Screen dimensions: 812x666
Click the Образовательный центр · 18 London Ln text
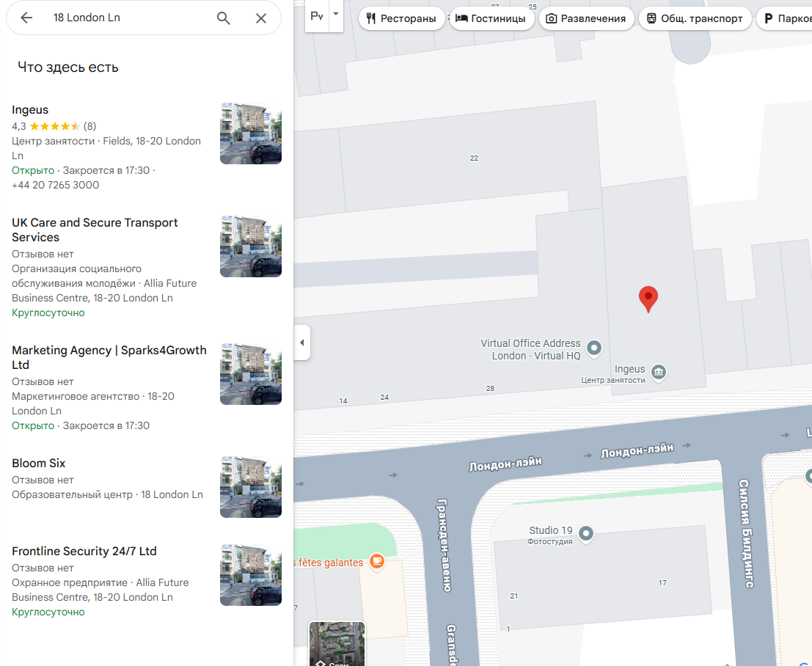107,494
